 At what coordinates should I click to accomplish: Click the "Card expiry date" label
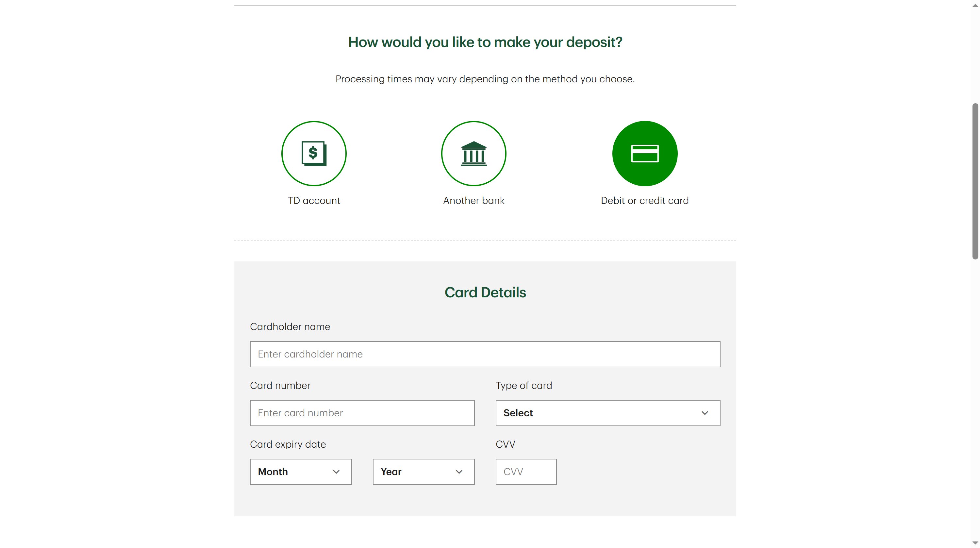click(x=288, y=444)
